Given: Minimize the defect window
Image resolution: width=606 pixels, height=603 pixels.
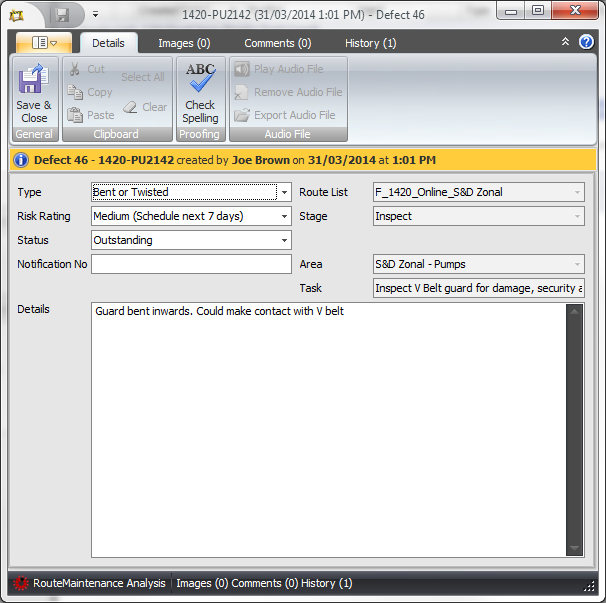Looking at the screenshot, I should click(x=511, y=10).
